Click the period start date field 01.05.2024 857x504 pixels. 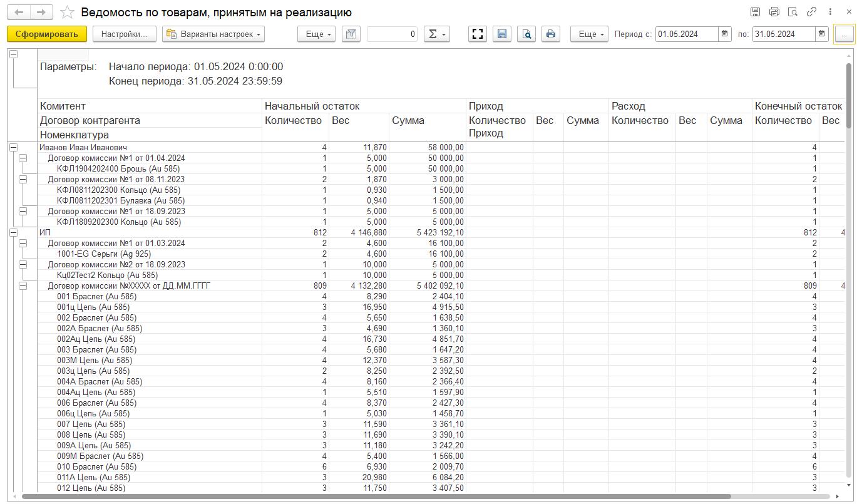click(x=687, y=34)
